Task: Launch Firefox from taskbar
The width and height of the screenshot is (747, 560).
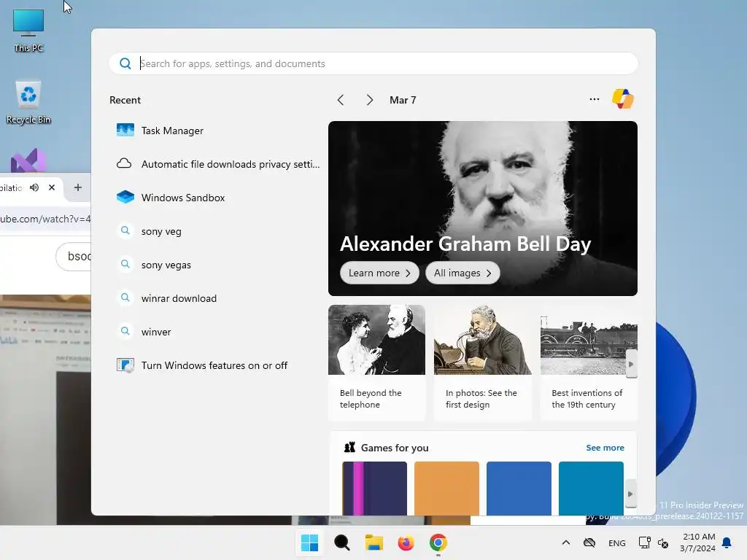Action: (406, 542)
